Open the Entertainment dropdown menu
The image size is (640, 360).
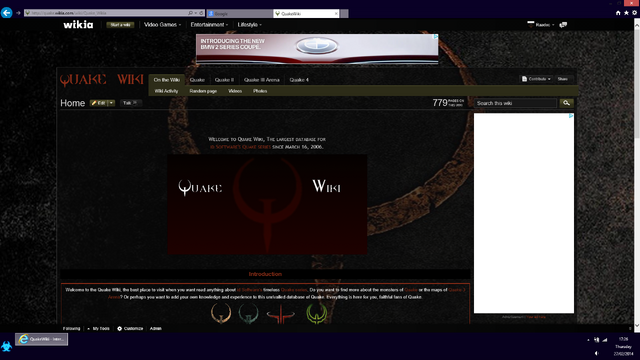[209, 24]
